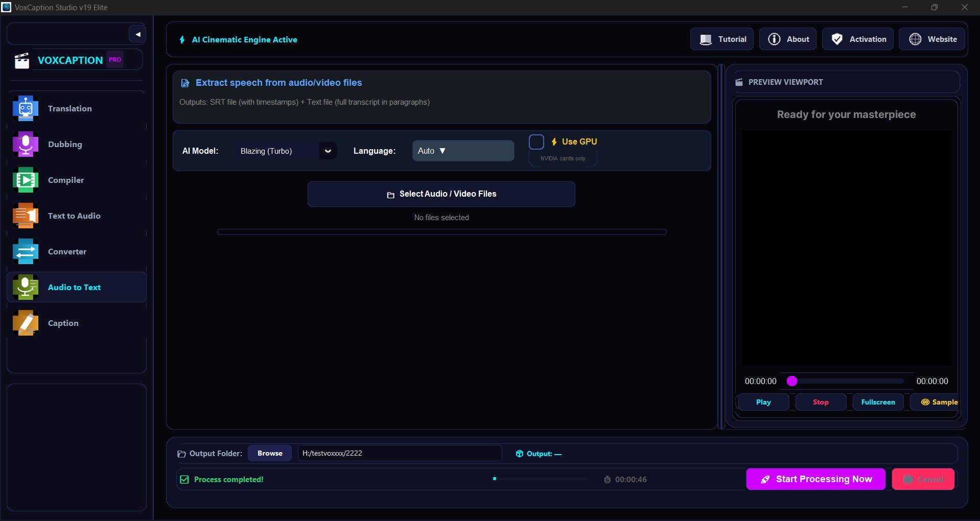The height and width of the screenshot is (521, 980).
Task: Click the Converter arrows icon
Action: point(26,251)
